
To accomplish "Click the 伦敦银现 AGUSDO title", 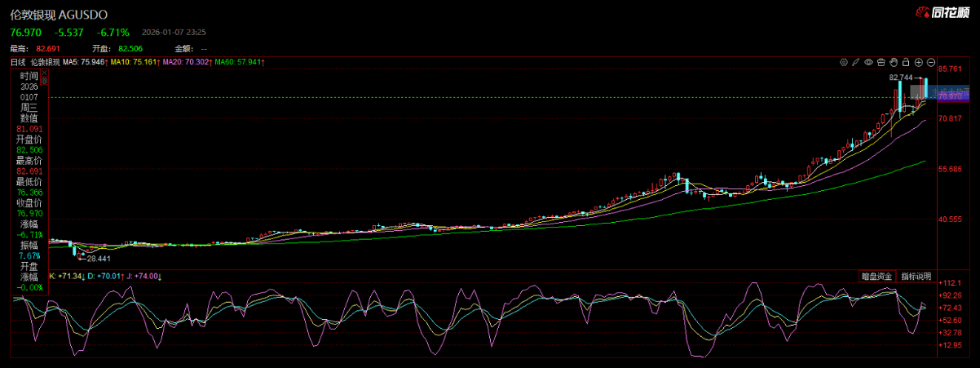I will point(58,15).
